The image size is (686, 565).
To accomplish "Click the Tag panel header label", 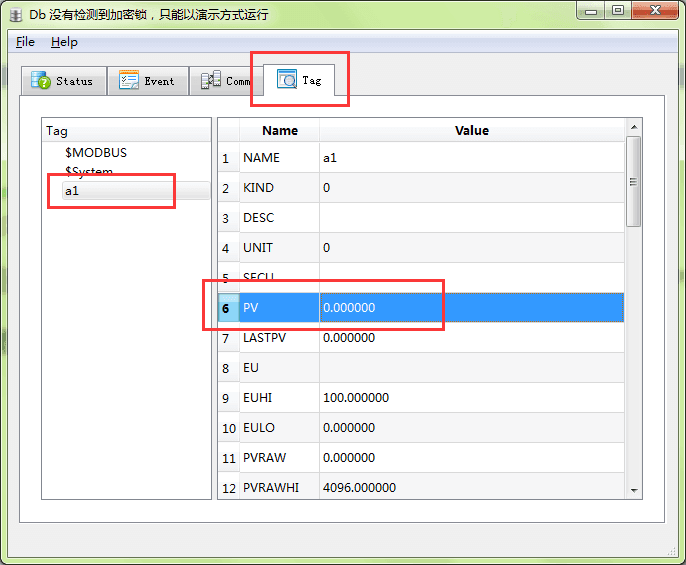I will click(57, 131).
